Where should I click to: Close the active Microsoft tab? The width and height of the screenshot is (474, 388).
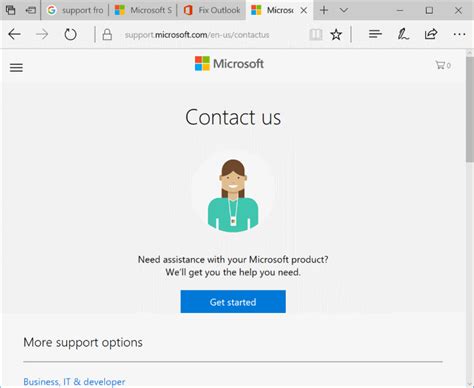[303, 10]
